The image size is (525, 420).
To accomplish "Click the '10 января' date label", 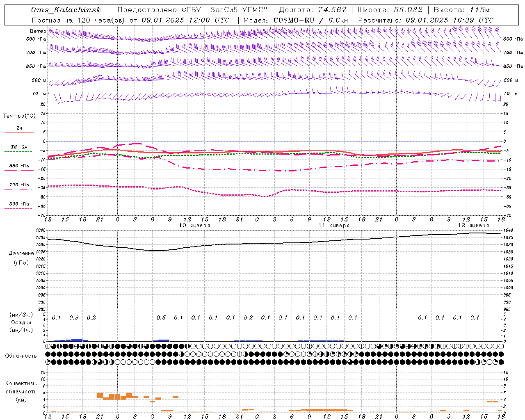I will [x=194, y=226].
